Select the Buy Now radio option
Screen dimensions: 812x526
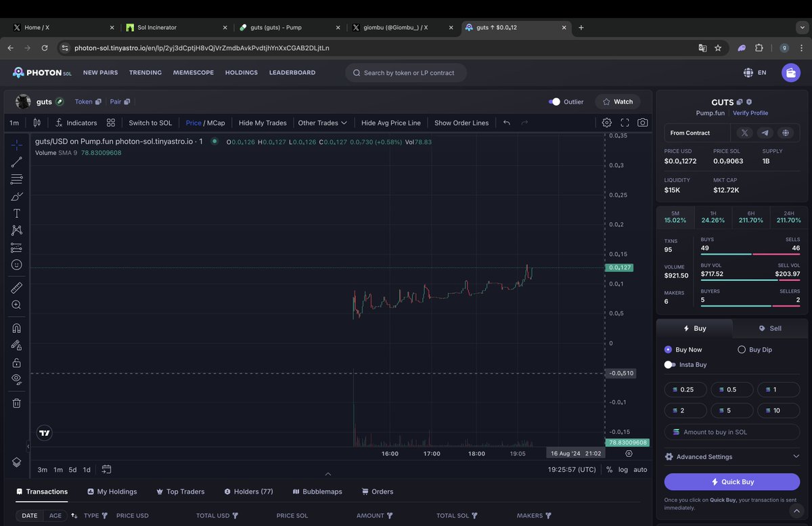668,349
